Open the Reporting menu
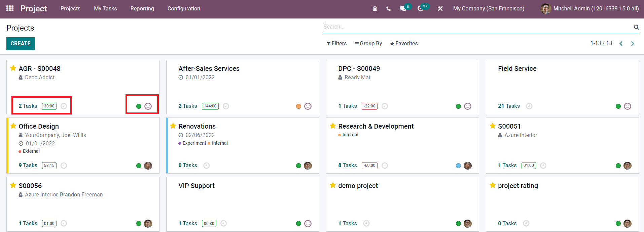 tap(142, 9)
